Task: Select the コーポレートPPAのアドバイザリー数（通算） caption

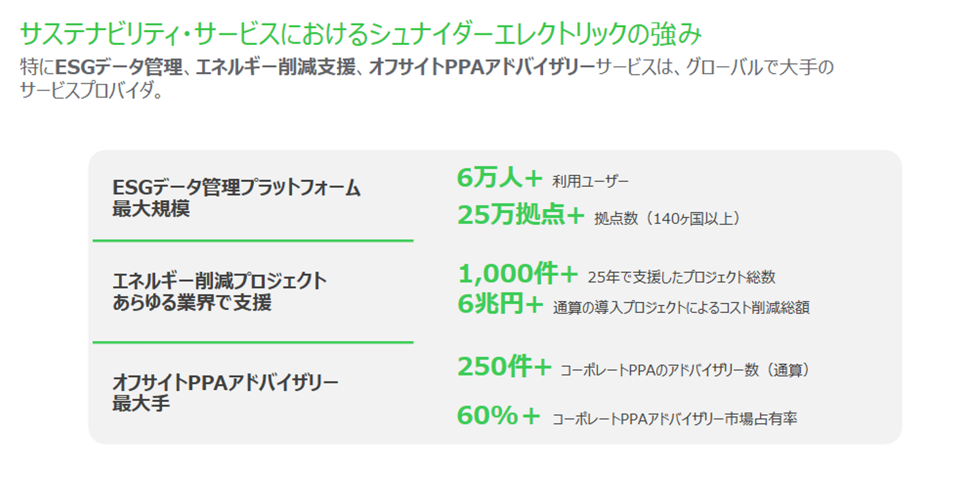Action: tap(685, 370)
